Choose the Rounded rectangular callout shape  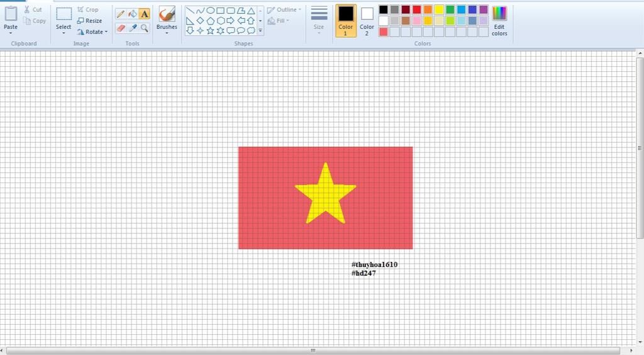click(230, 30)
